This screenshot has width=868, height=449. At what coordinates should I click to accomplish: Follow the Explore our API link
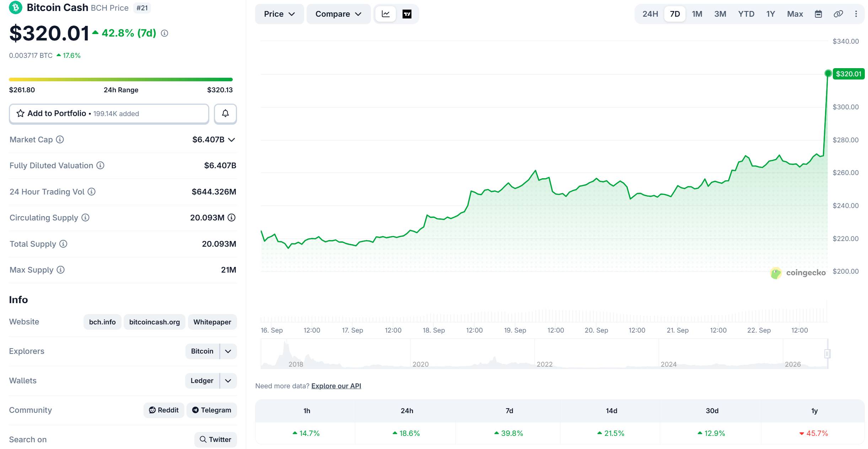point(336,386)
